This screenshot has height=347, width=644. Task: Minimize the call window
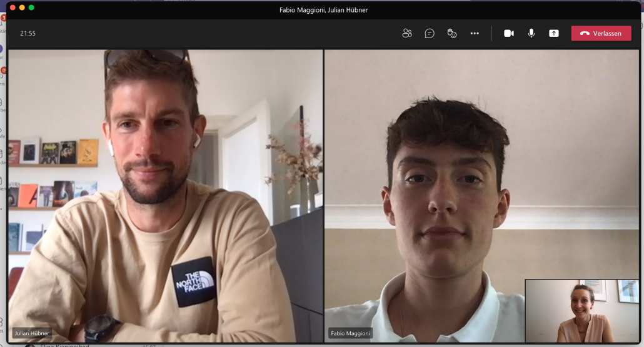(x=22, y=8)
